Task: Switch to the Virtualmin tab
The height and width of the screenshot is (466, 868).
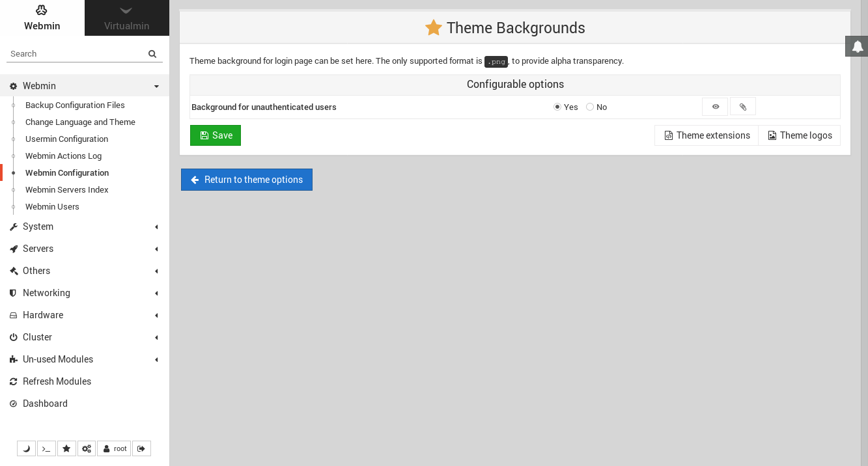Action: tap(126, 18)
